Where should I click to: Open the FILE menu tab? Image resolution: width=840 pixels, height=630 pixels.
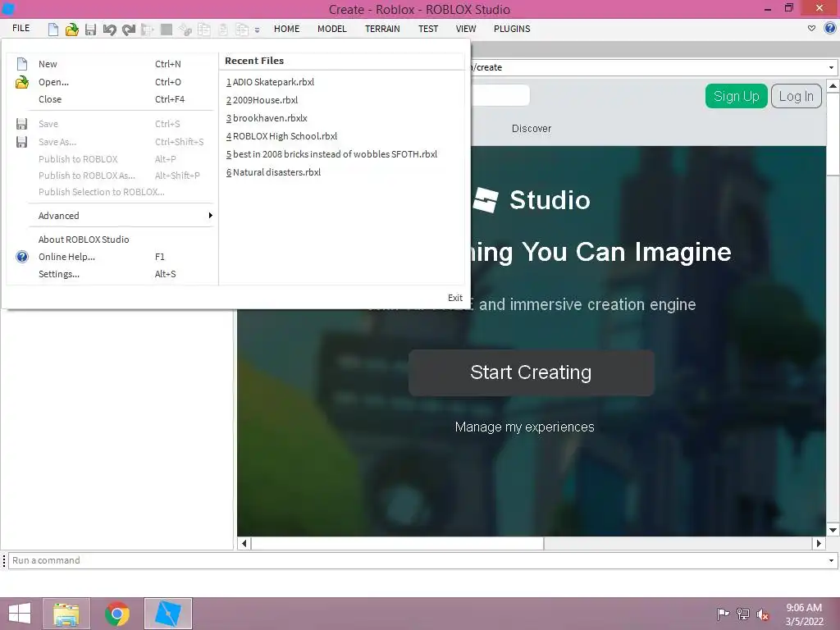[x=21, y=29]
